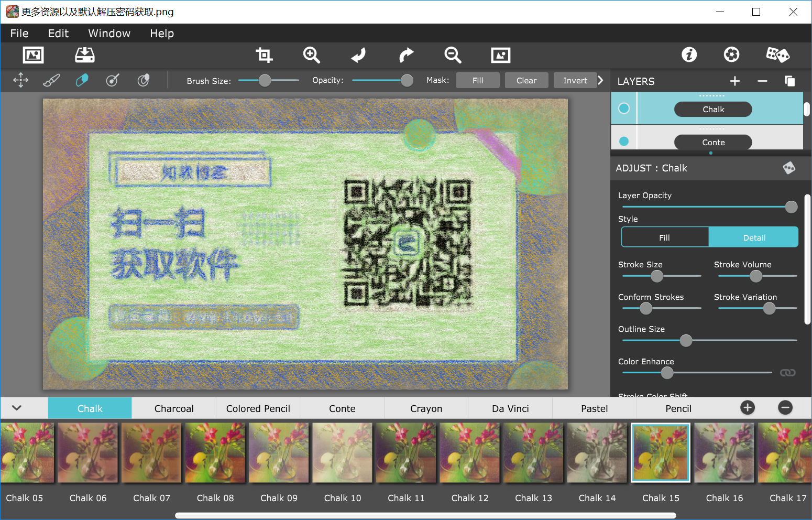Screen dimensions: 812x520
Task: Click the Opacity slider handle
Action: [x=407, y=80]
